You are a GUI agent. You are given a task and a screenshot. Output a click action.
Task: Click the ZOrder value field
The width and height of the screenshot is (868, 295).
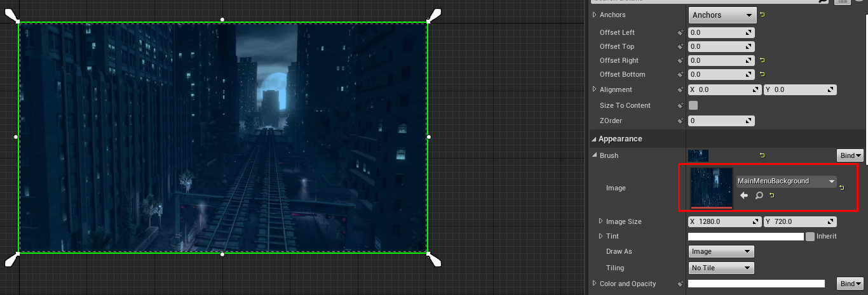coord(721,121)
